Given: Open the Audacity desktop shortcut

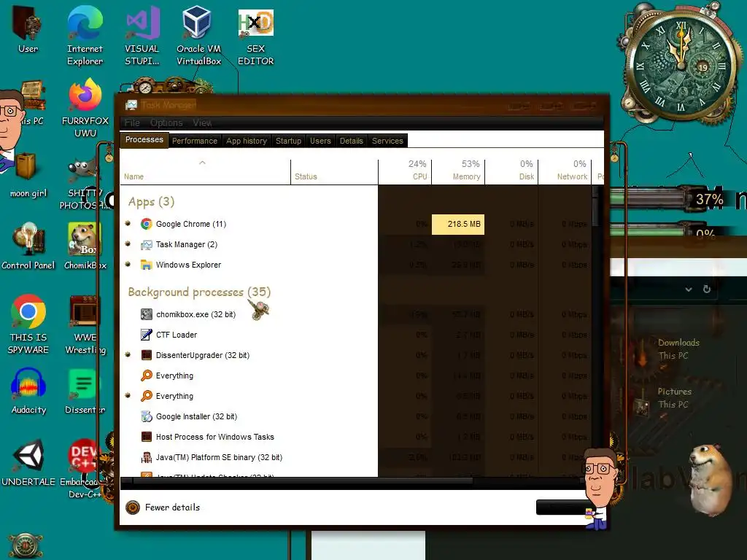Looking at the screenshot, I should [x=28, y=392].
